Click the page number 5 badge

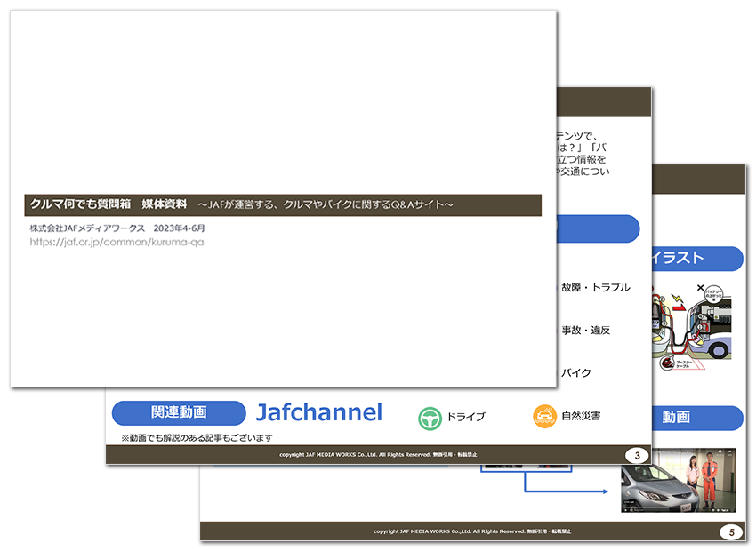[731, 532]
